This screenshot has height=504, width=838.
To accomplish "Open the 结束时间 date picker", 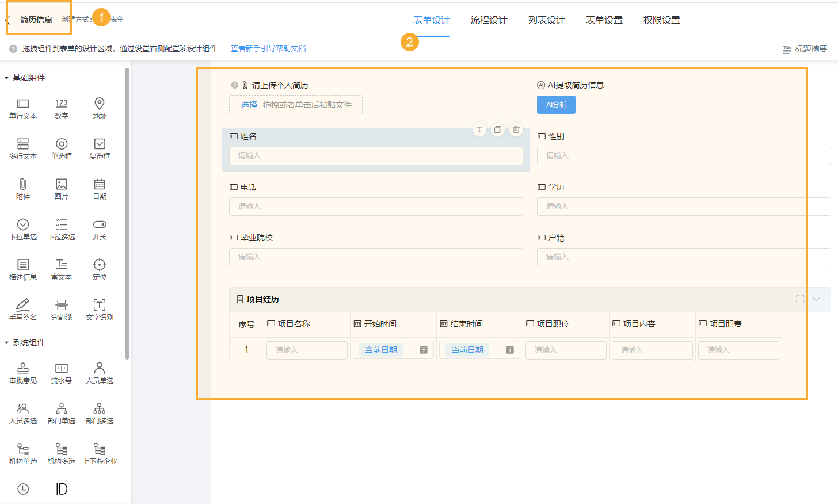I will tap(509, 349).
